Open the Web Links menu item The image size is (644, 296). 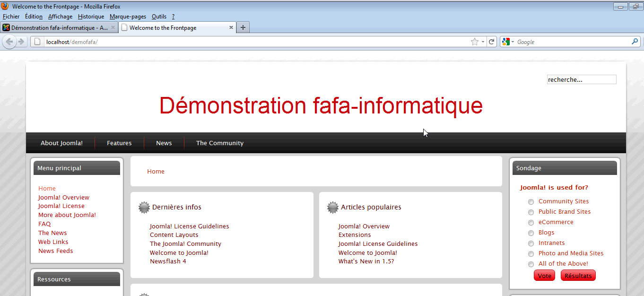[x=53, y=242]
